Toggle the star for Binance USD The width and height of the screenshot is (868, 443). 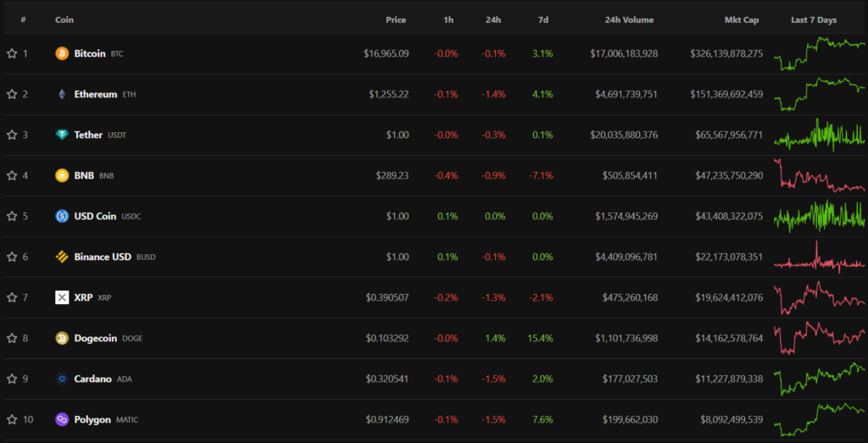point(12,257)
